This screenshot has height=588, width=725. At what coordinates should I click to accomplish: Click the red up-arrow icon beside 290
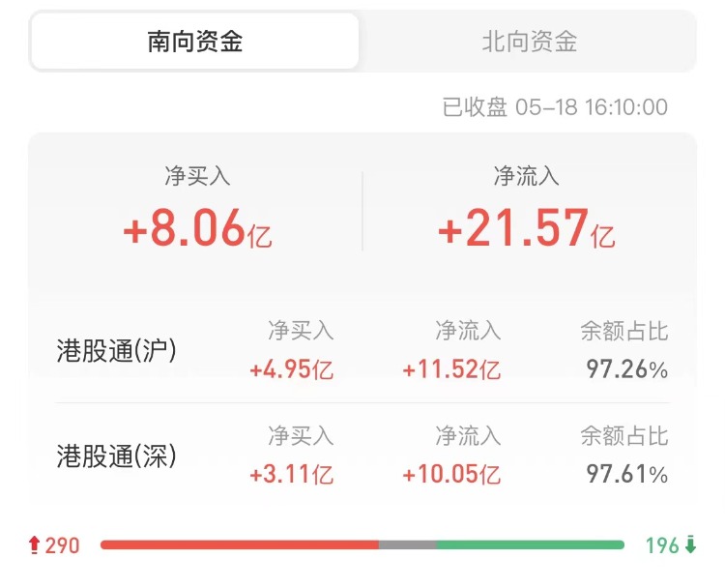(35, 545)
